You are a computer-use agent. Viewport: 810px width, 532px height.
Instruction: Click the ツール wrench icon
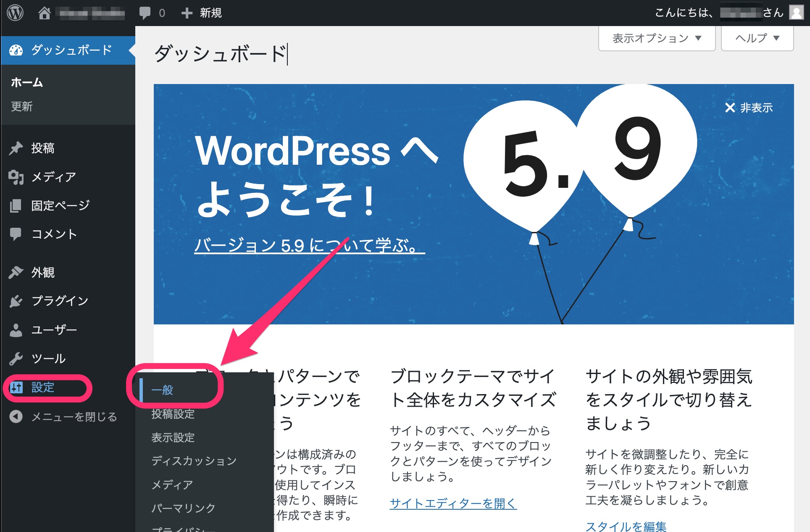16,358
